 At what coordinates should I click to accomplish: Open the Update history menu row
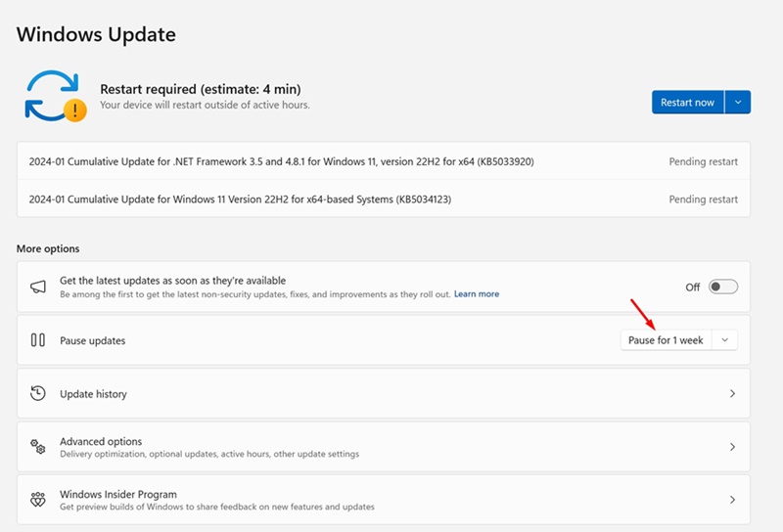pos(382,393)
